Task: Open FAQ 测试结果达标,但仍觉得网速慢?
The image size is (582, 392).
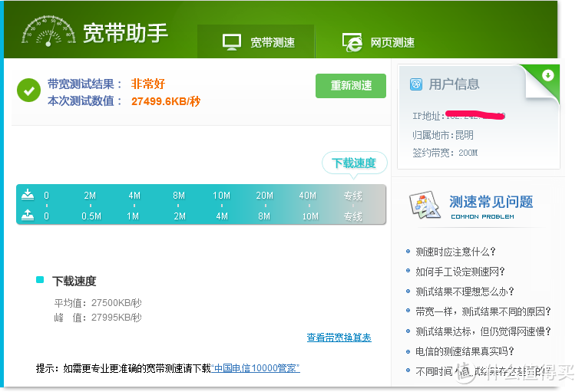Action: click(483, 331)
